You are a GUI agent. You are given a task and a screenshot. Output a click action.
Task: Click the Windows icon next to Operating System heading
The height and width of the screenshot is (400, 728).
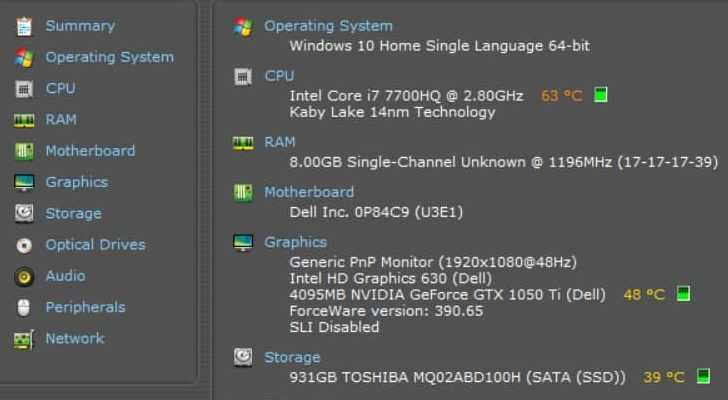pyautogui.click(x=243, y=26)
